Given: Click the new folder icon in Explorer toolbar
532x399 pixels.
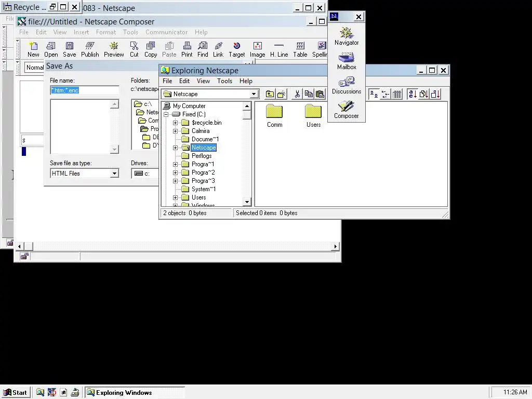Looking at the screenshot, I should [x=282, y=94].
